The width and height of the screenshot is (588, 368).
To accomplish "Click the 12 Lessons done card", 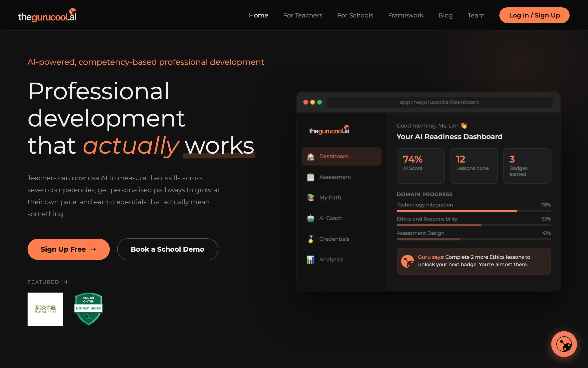I will 474,166.
